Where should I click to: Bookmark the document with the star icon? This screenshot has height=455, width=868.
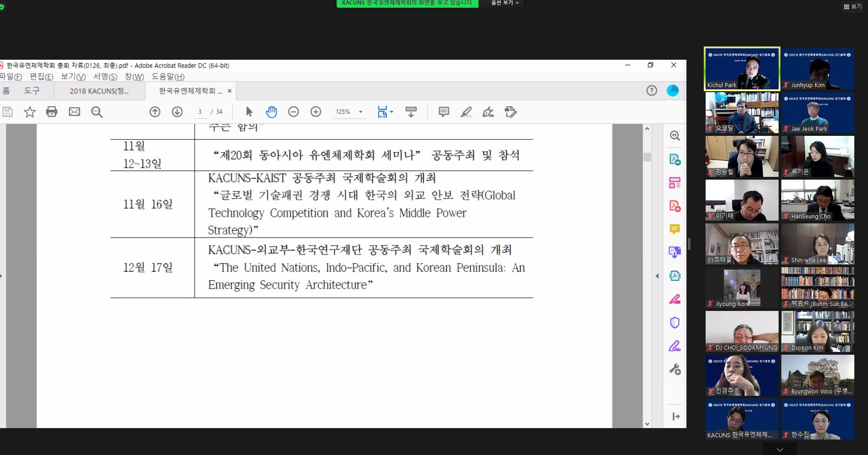tap(30, 112)
